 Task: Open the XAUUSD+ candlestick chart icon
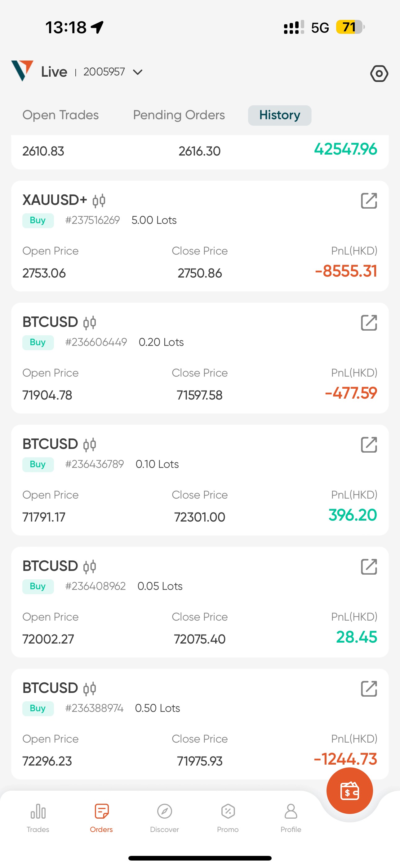click(99, 201)
